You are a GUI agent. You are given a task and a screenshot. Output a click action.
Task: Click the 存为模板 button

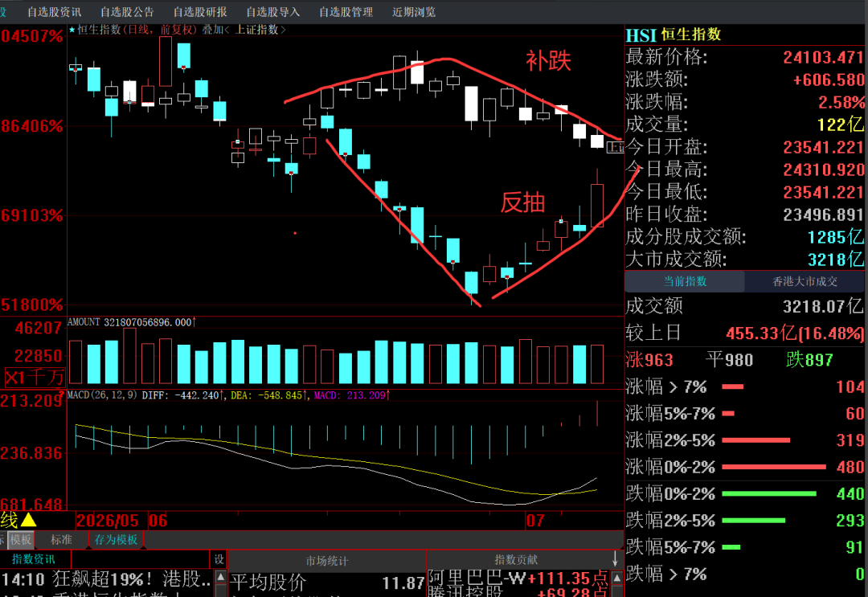click(116, 539)
